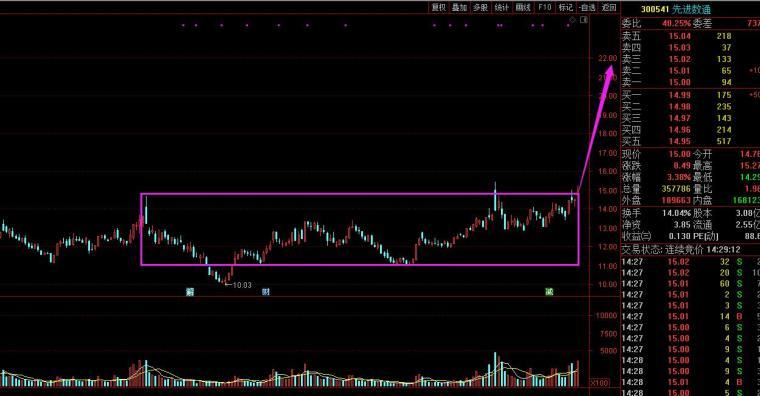Toggle the -自选 watchlist button
This screenshot has width=760, height=396.
point(587,7)
